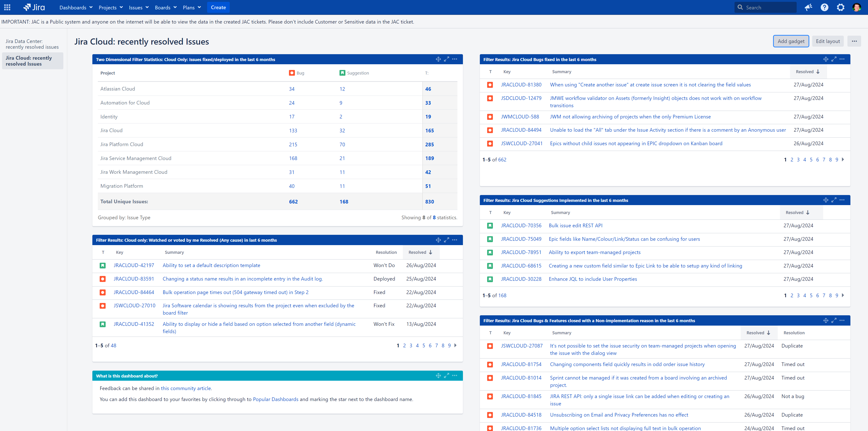
Task: Click next page arrow in Watched or voted gadget
Action: coord(456,345)
